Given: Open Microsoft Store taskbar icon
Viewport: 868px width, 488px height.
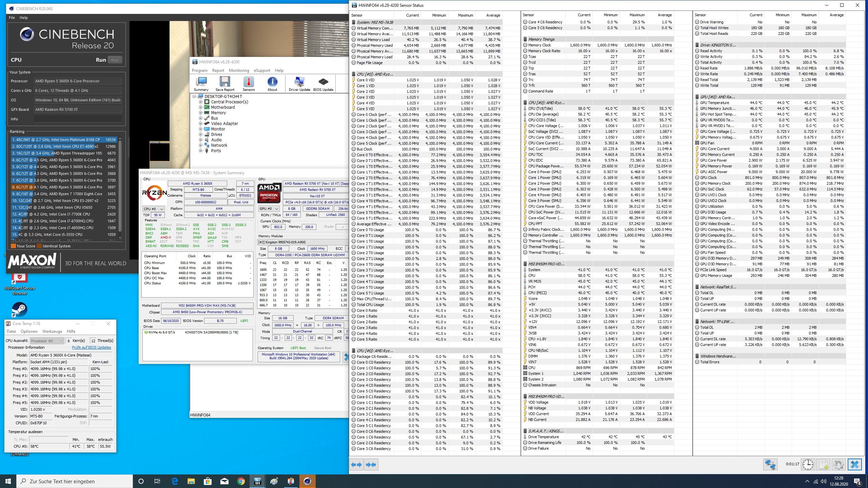Looking at the screenshot, I should [x=208, y=481].
